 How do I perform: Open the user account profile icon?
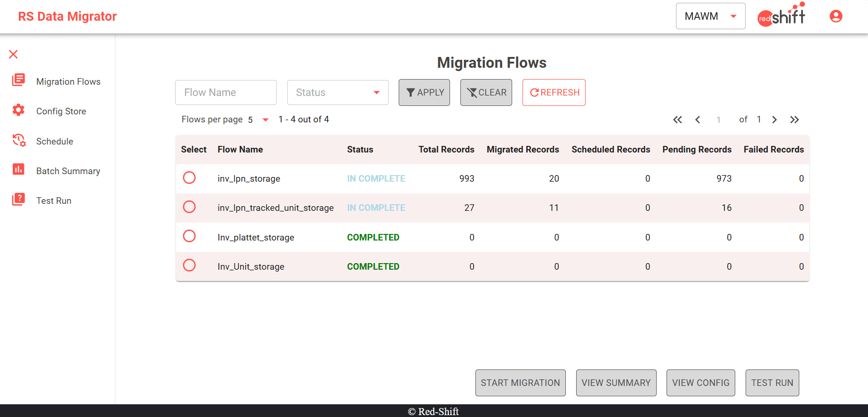(x=836, y=16)
